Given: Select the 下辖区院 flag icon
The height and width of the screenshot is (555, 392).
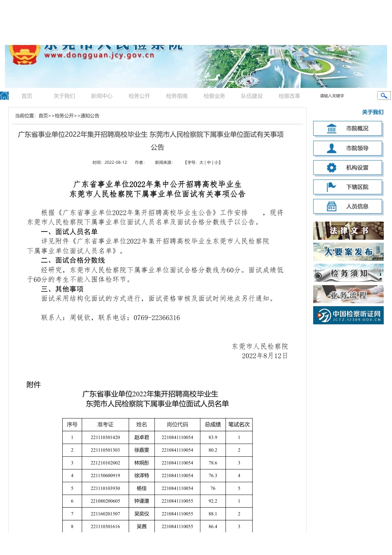Looking at the screenshot, I should point(332,187).
